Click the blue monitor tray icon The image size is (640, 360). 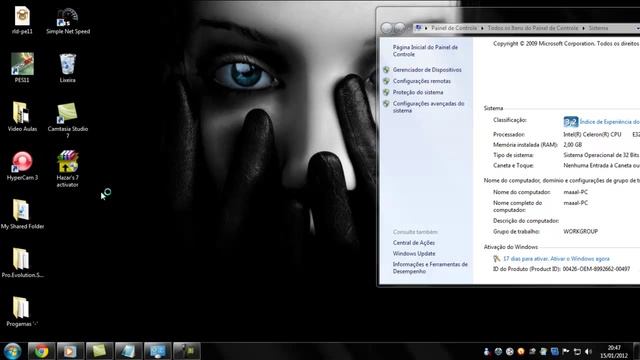[x=554, y=351]
